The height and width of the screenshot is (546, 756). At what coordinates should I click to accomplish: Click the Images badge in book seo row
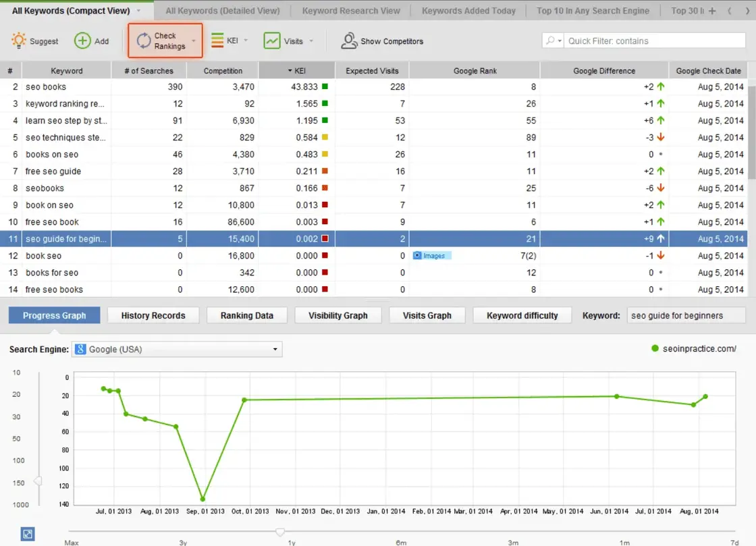point(432,256)
